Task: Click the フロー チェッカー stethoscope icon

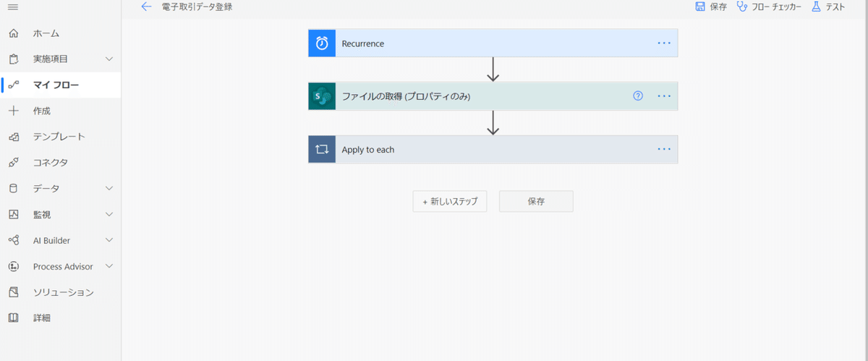Action: (x=742, y=7)
